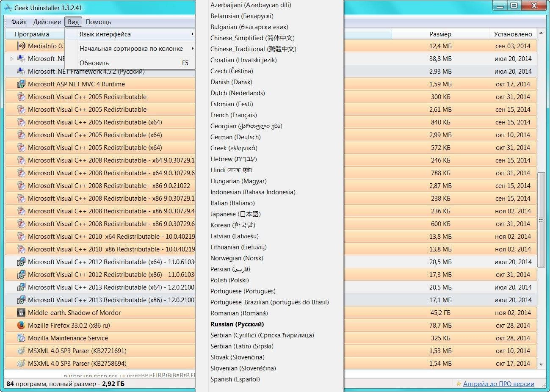The image size is (550, 392).
Task: Select the 45,2 ГБ size cell
Action: pyautogui.click(x=440, y=312)
